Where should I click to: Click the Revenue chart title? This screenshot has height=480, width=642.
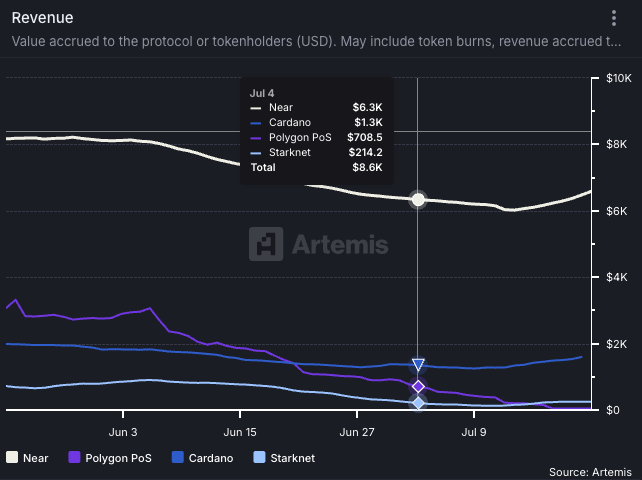click(x=43, y=18)
